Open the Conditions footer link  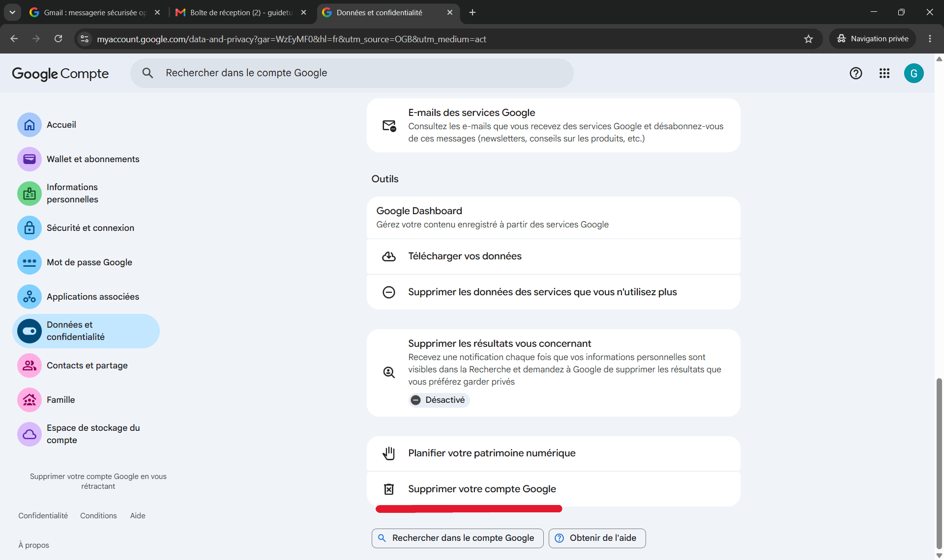point(99,516)
